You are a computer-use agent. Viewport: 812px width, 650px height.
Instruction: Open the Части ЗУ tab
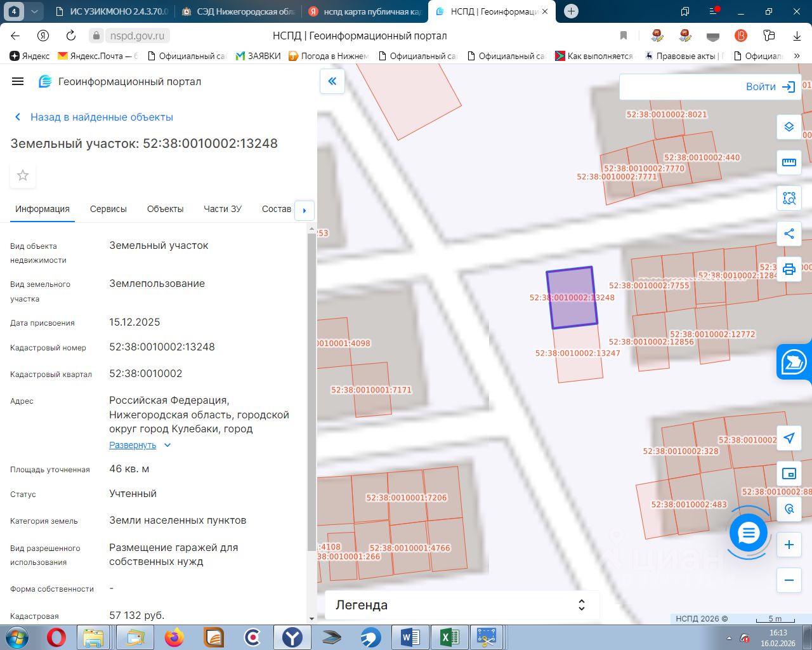222,209
